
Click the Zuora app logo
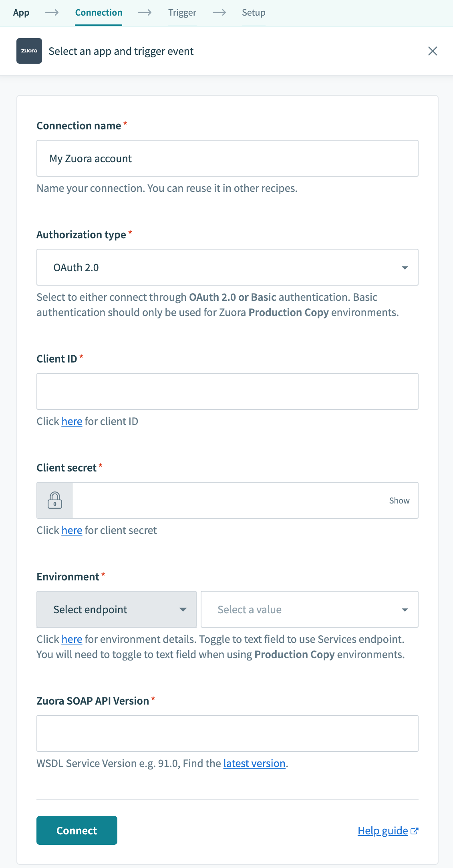click(x=29, y=51)
